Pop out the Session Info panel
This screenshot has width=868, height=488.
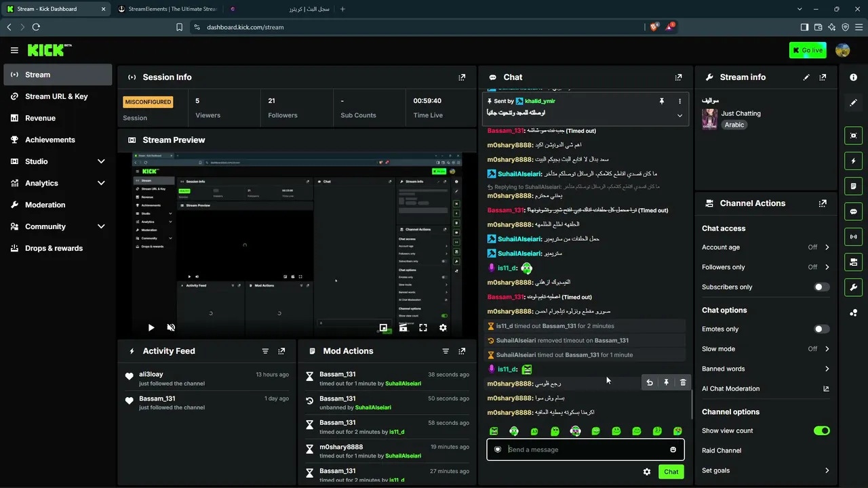pos(462,77)
